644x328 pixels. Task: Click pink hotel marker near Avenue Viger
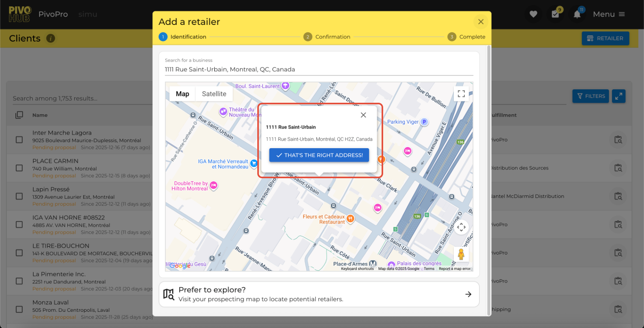click(407, 151)
